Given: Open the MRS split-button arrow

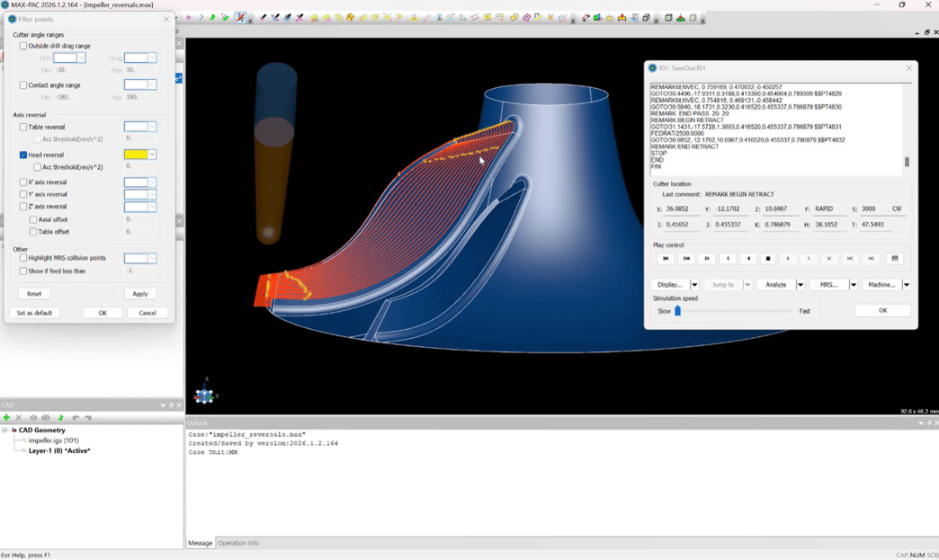Looking at the screenshot, I should pyautogui.click(x=854, y=285).
